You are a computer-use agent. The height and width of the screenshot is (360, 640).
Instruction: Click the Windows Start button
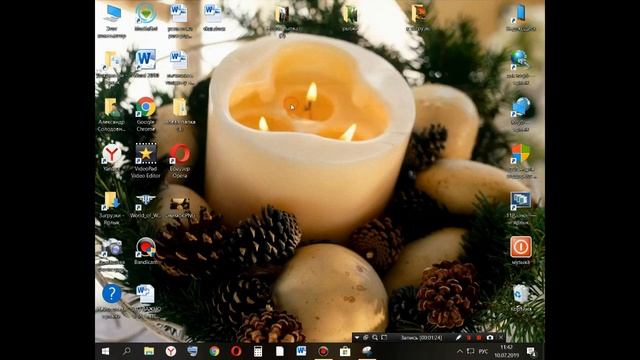click(x=105, y=351)
